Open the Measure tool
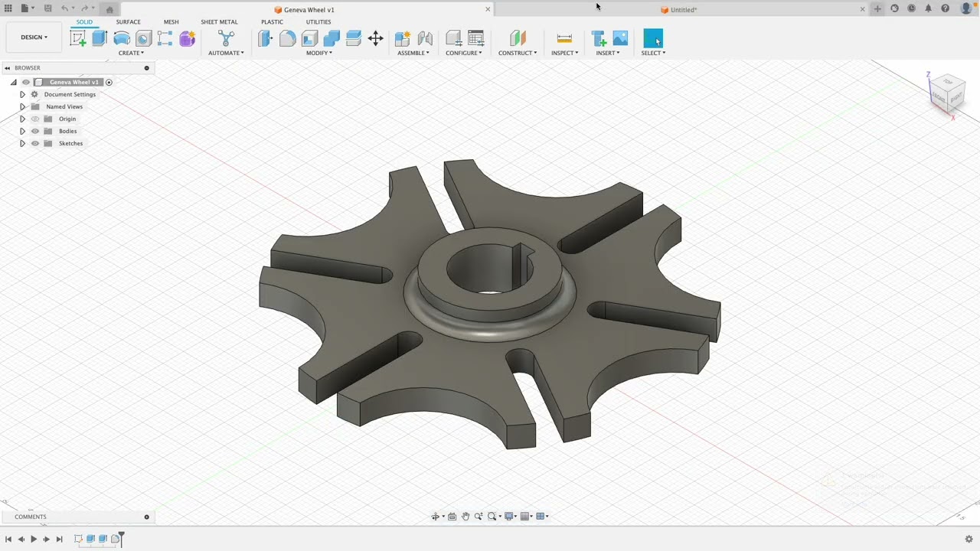This screenshot has height=551, width=980. pos(564,38)
